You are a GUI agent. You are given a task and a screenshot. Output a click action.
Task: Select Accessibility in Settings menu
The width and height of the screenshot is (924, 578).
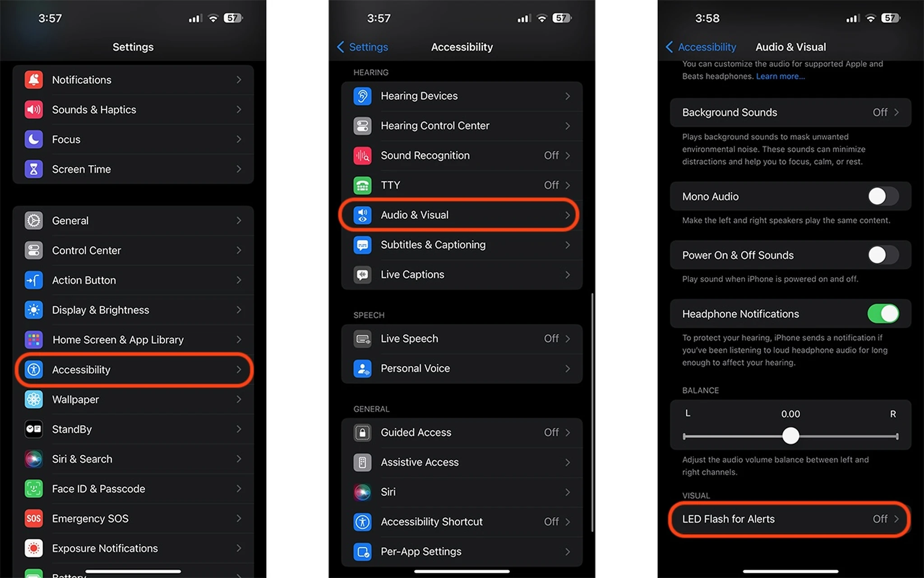[x=133, y=369]
